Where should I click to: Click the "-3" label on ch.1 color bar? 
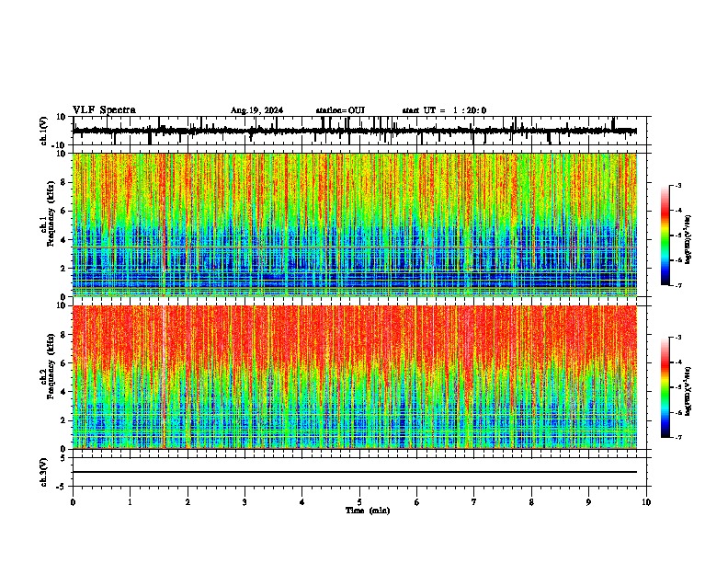(x=677, y=186)
